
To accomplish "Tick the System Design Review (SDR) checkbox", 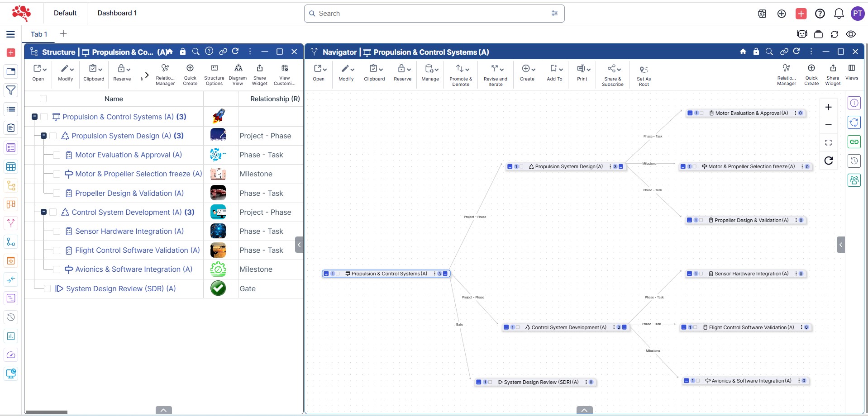I will pyautogui.click(x=48, y=288).
